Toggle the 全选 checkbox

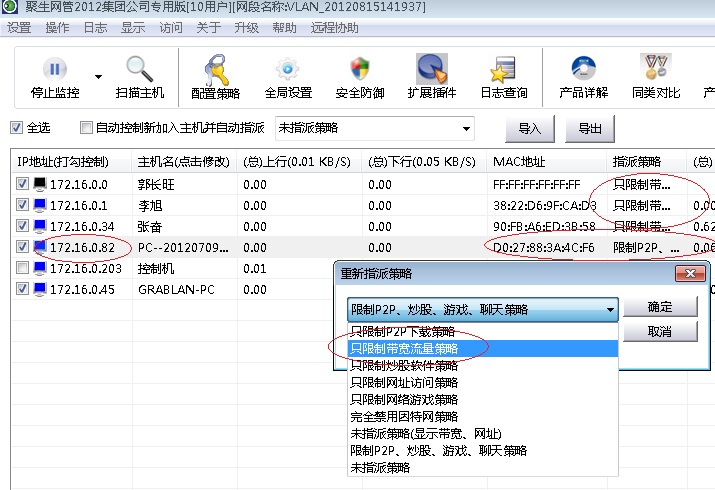pos(16,128)
